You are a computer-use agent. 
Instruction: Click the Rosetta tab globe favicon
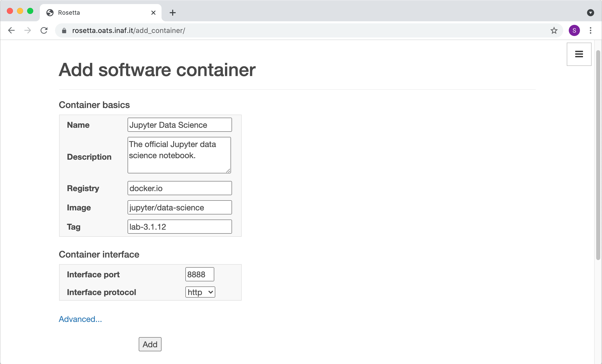click(x=50, y=13)
